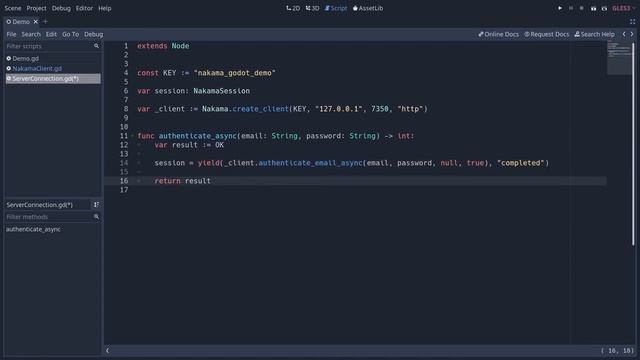This screenshot has height=360, width=640.
Task: Click the word 'extends' on line 1
Action: coord(152,46)
